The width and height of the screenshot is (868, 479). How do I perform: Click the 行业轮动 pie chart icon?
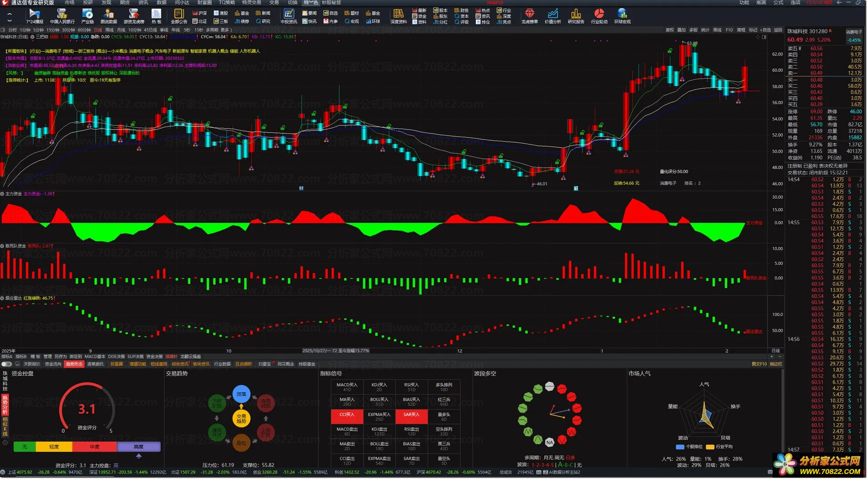click(599, 16)
